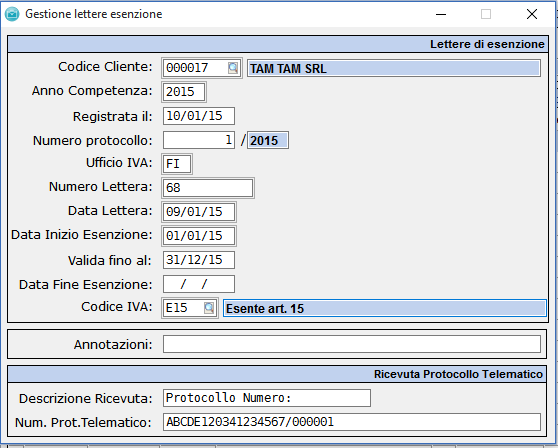This screenshot has width=558, height=448.
Task: Click the Descrizione Ricevuta field
Action: (x=267, y=398)
